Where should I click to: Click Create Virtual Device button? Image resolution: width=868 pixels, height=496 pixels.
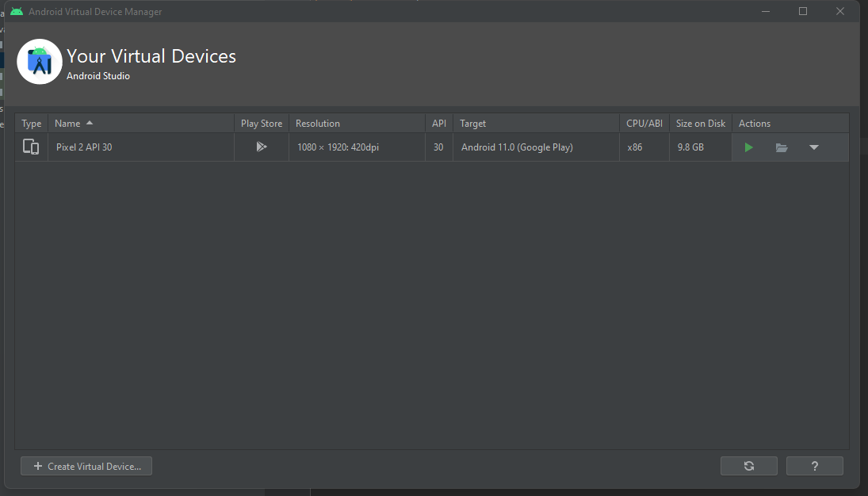coord(86,466)
